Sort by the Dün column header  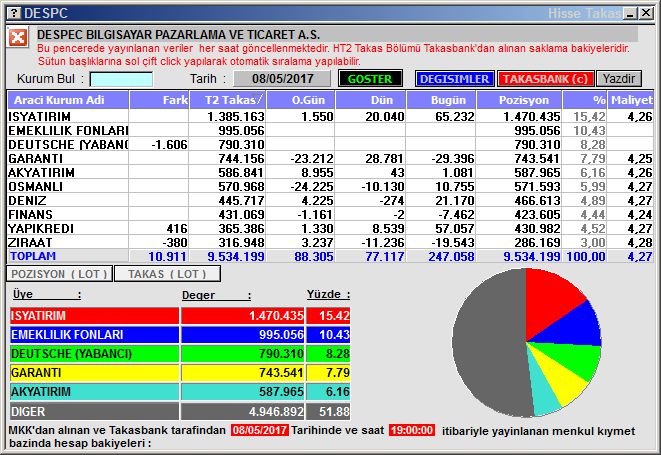(370, 100)
